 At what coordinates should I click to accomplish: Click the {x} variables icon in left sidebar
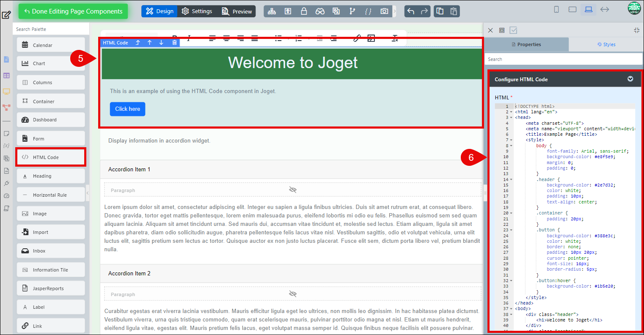(6, 146)
